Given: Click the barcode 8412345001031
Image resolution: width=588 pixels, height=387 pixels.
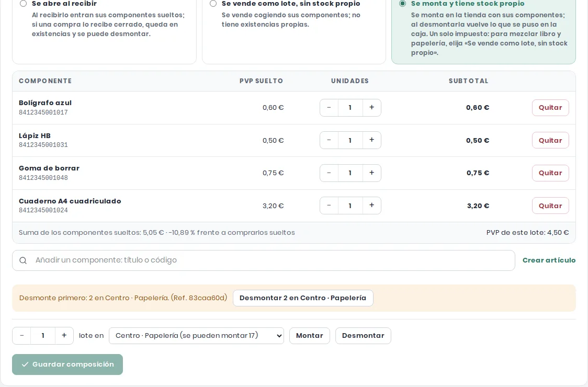Looking at the screenshot, I should click(43, 145).
